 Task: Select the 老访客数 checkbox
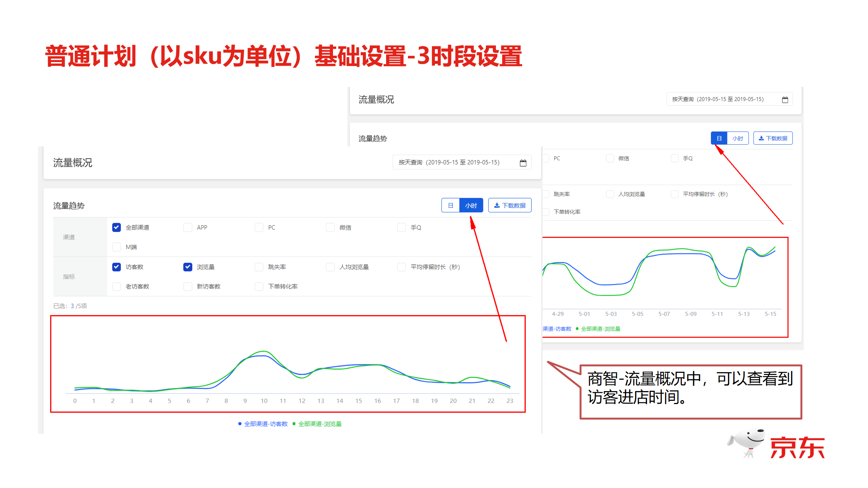click(116, 286)
